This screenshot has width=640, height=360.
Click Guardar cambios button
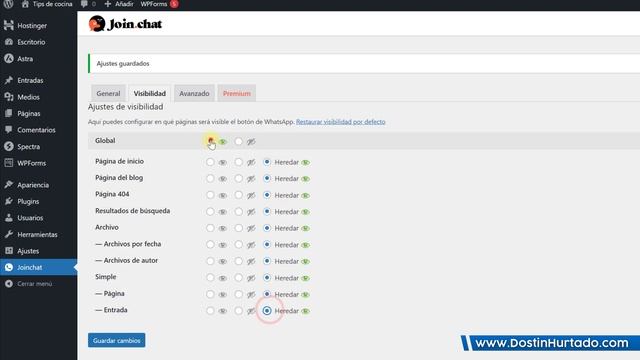pos(116,340)
